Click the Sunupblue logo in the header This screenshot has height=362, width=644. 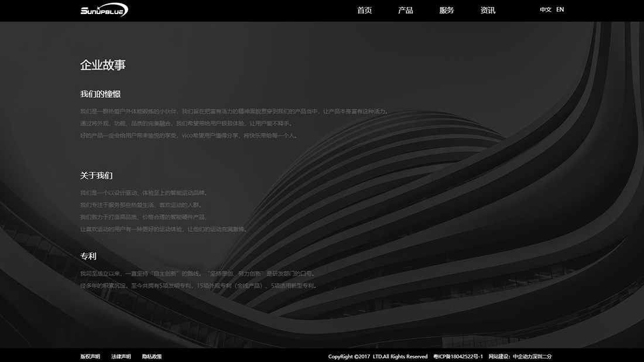pos(104,10)
